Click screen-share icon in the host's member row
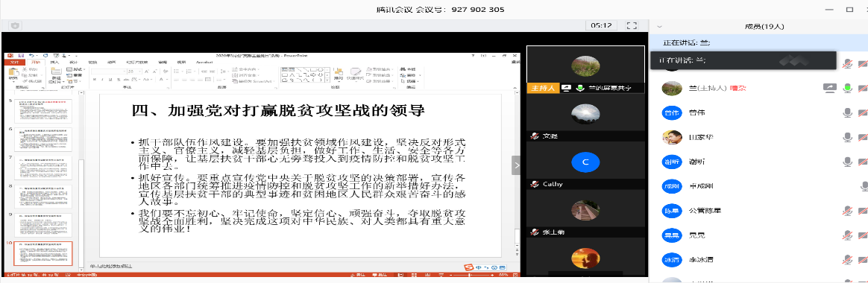The image size is (868, 283). (829, 88)
